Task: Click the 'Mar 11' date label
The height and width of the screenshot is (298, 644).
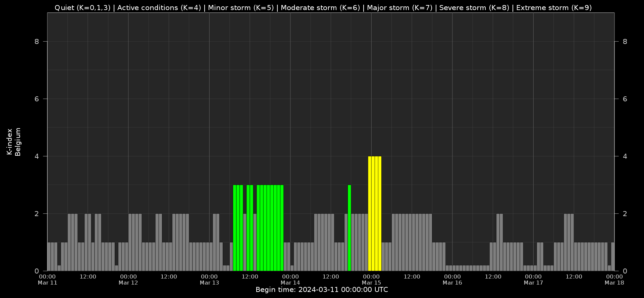Action: pyautogui.click(x=47, y=283)
